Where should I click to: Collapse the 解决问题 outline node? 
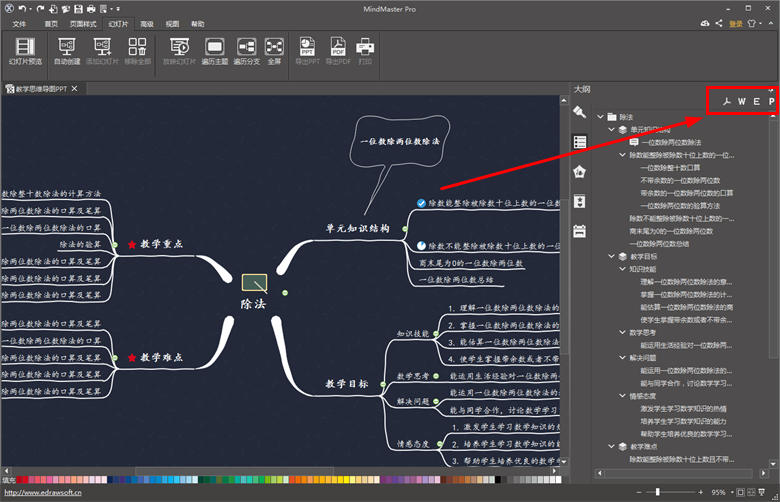click(x=622, y=357)
